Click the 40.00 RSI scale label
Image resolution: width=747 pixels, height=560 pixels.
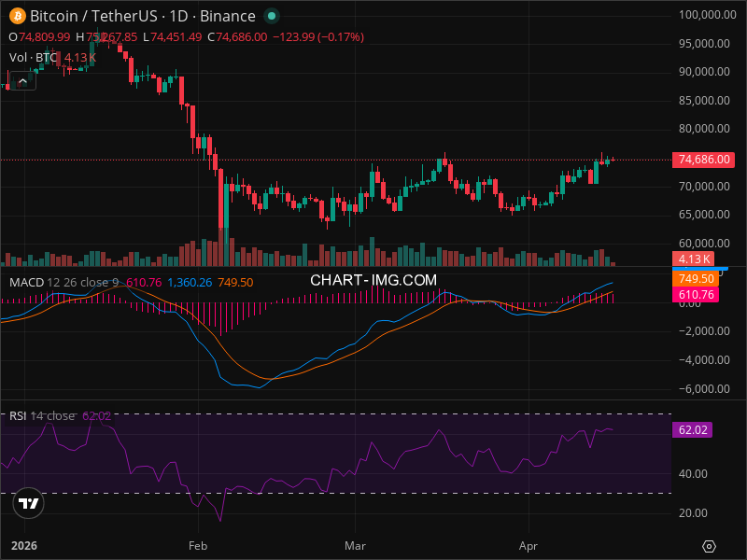(693, 474)
